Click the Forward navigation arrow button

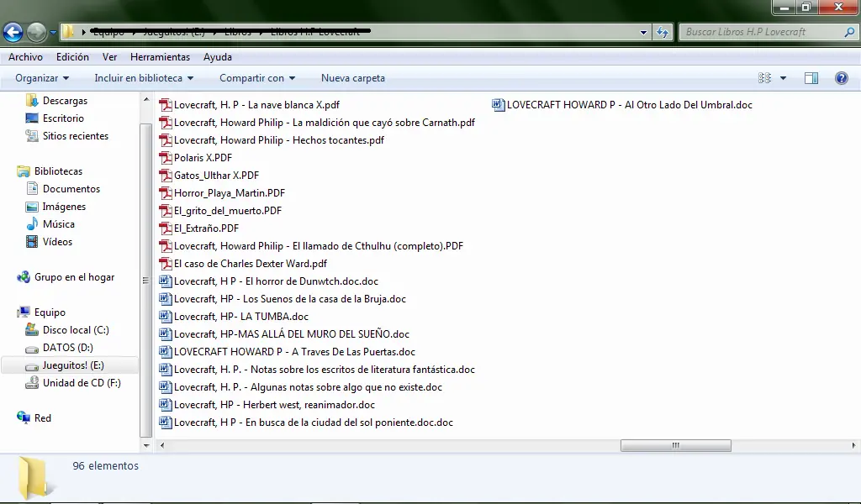coord(37,33)
